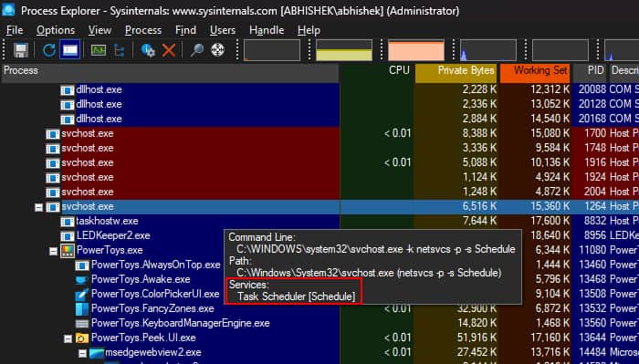Sort by the Process column header
Screen dimensions: 639x364
[x=171, y=72]
